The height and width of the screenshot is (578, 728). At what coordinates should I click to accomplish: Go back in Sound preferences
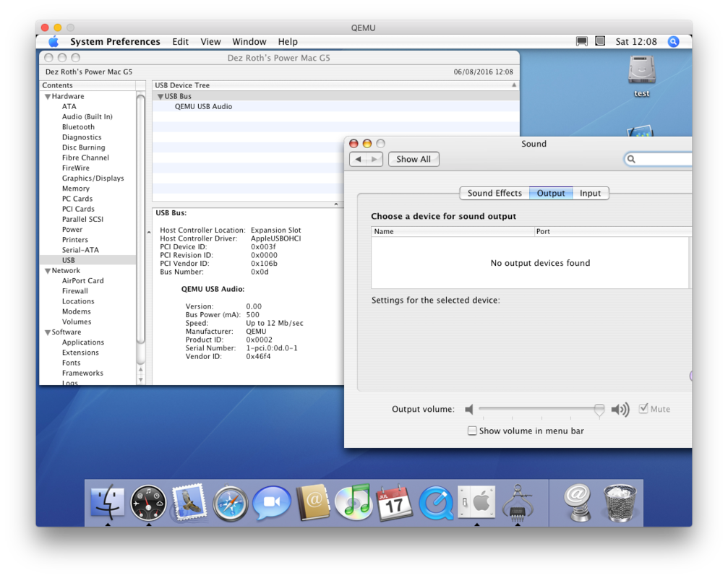[358, 159]
